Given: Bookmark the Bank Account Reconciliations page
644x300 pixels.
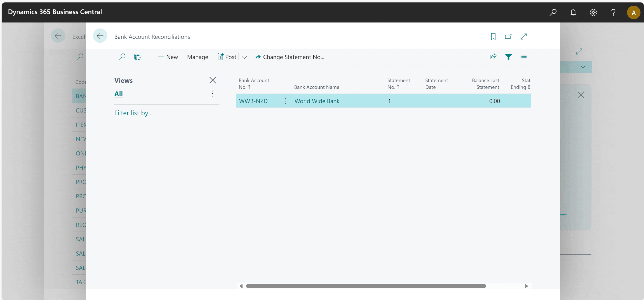Looking at the screenshot, I should point(493,37).
